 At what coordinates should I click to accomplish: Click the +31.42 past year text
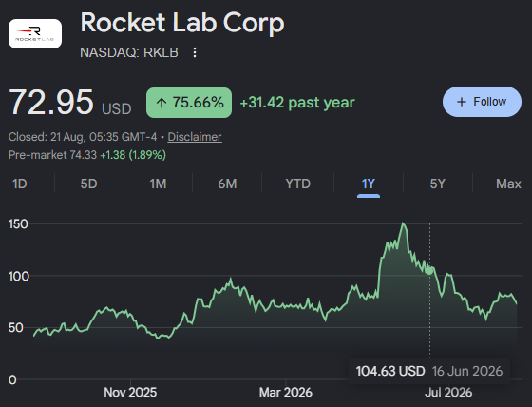click(297, 103)
